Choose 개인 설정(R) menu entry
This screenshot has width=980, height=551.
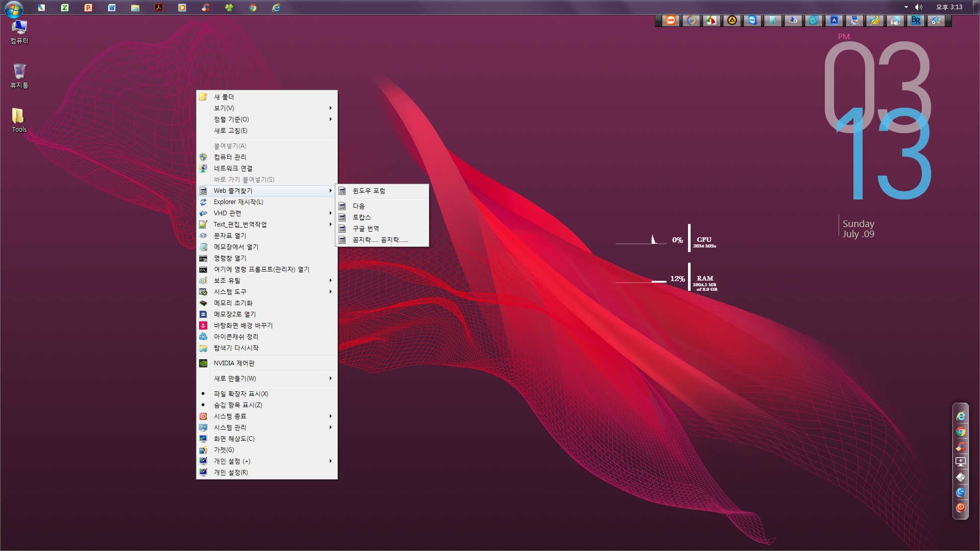[x=267, y=472]
